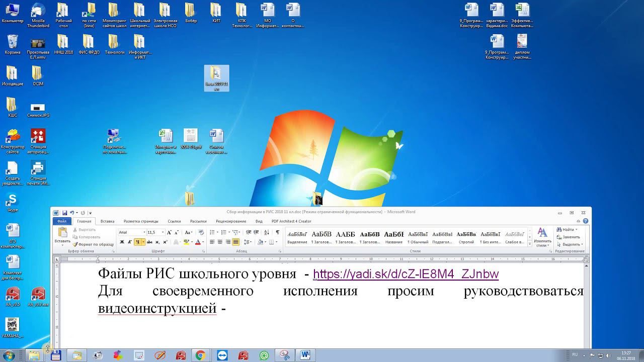This screenshot has height=362, width=644.
Task: Click the multilevel list icon
Action: tap(236, 232)
